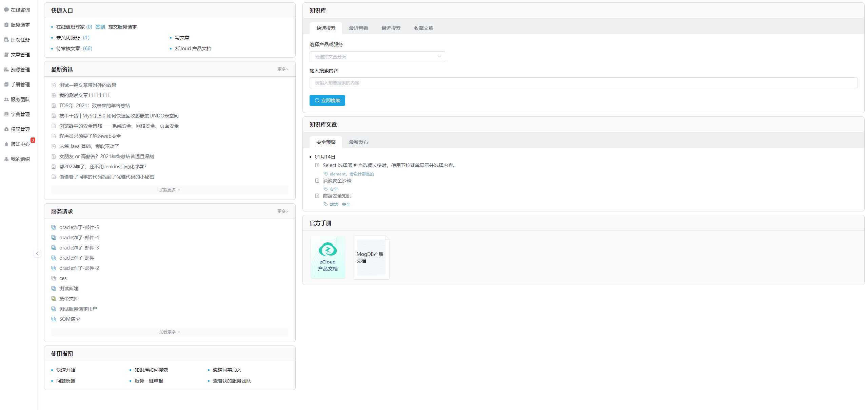Click 提交服务请求 in quick entry
The width and height of the screenshot is (868, 410).
click(x=122, y=27)
